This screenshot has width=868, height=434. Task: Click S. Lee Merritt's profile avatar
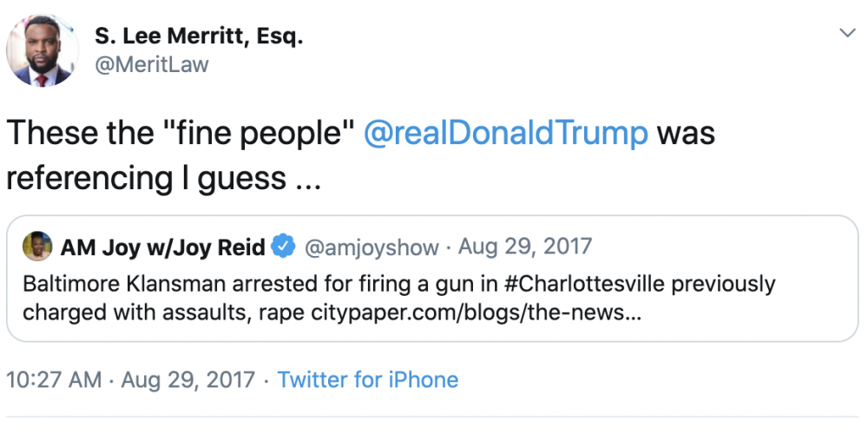coord(43,50)
